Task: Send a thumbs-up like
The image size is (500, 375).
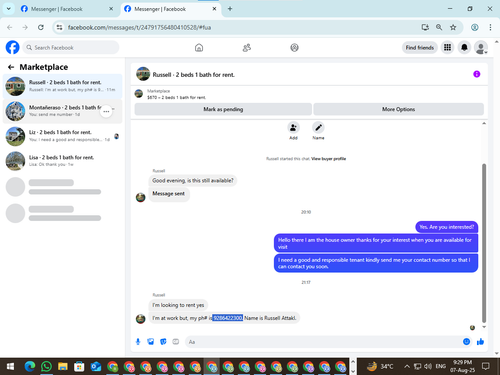Action: coord(480,342)
